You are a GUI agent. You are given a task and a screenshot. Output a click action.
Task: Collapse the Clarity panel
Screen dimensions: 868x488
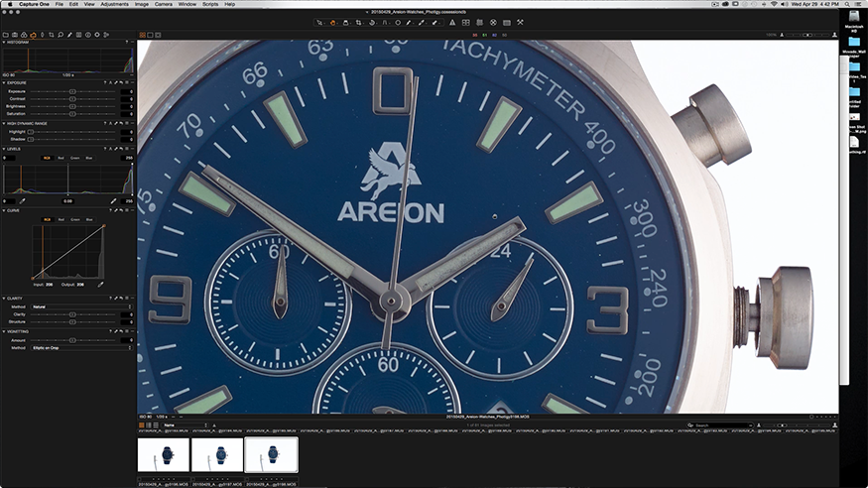tap(4, 299)
